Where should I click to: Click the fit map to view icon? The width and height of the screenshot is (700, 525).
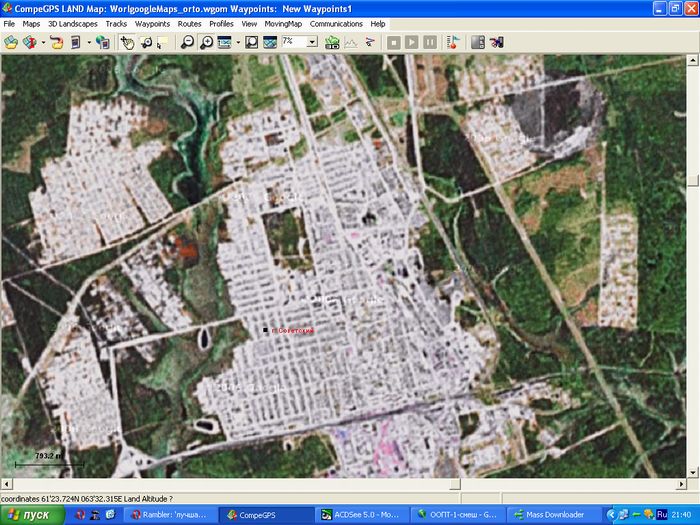pos(251,42)
